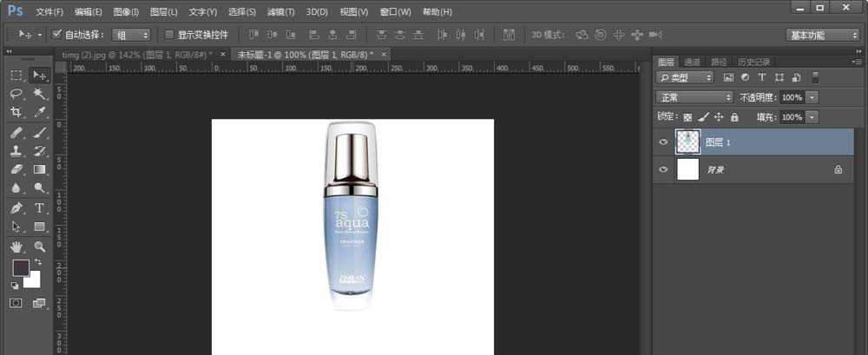Select the Rectangular Marquee tool

(x=16, y=76)
